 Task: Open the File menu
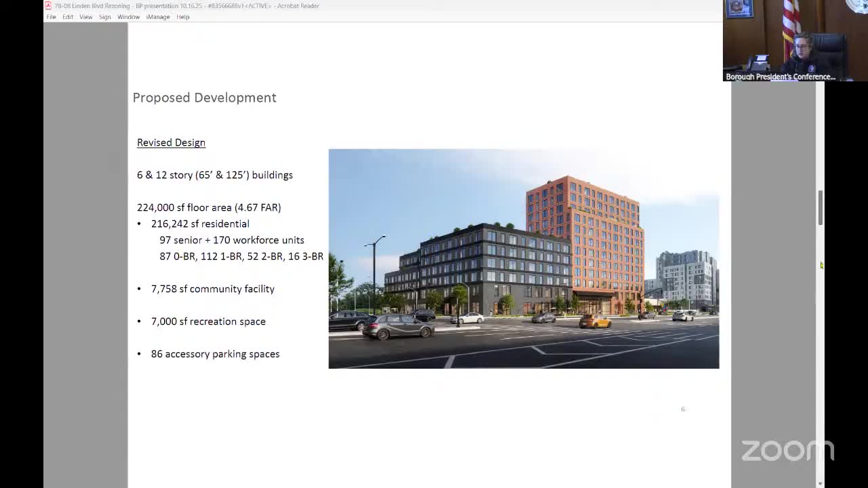51,17
